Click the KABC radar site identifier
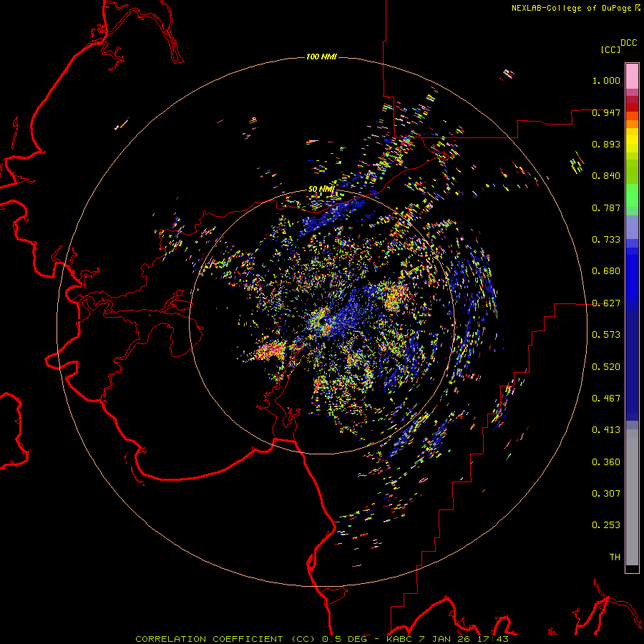Viewport: 644px width, 644px height. (x=399, y=639)
